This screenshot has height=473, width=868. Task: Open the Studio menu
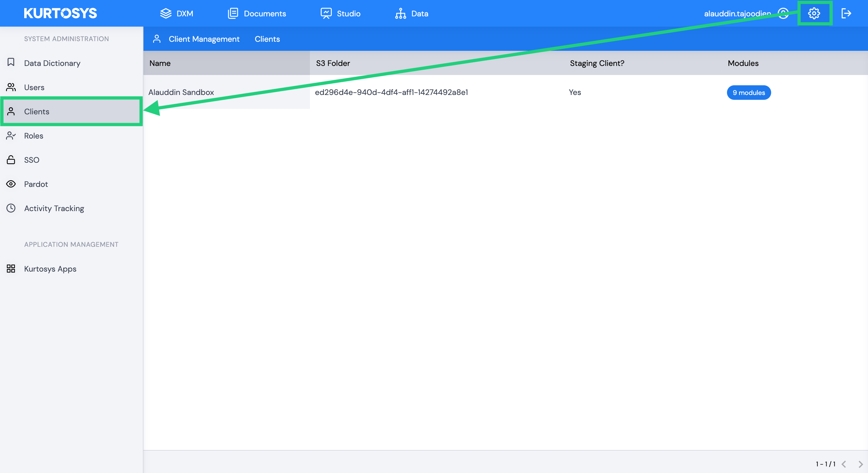tap(340, 14)
